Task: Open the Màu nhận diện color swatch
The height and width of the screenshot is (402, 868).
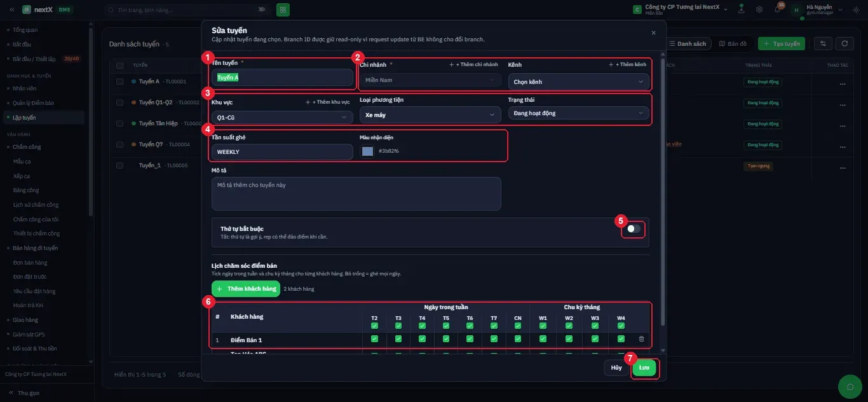Action: click(x=367, y=151)
